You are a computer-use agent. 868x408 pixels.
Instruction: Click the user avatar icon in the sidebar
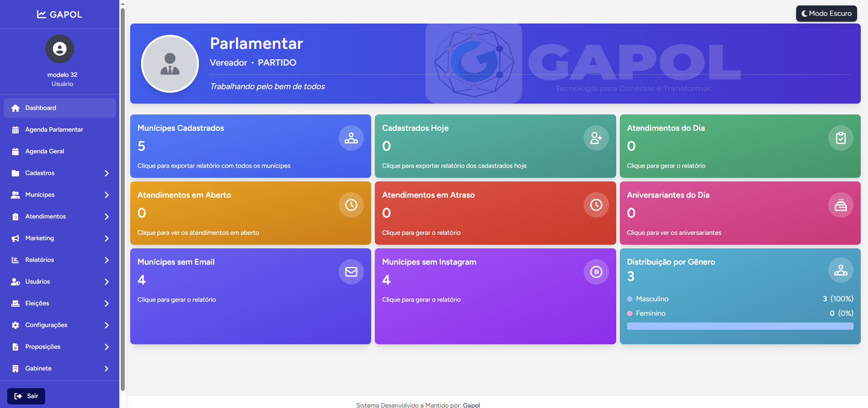pyautogui.click(x=60, y=49)
